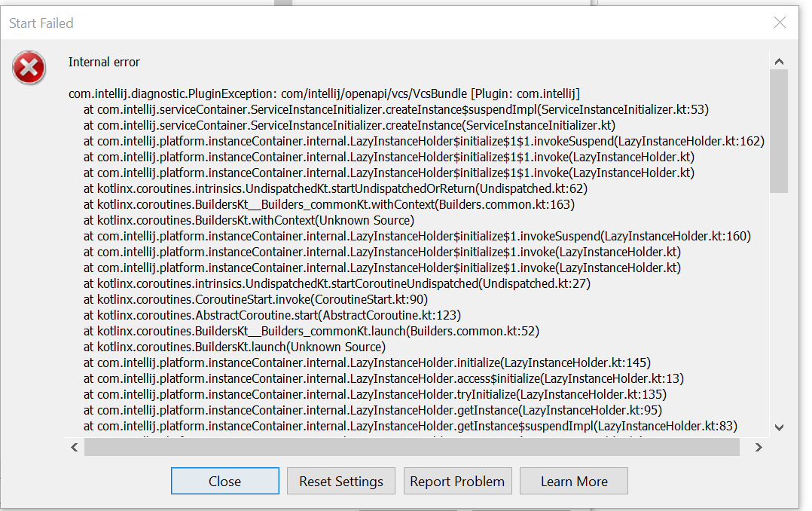Click the Internal error heading text
The image size is (812, 511).
tap(104, 63)
